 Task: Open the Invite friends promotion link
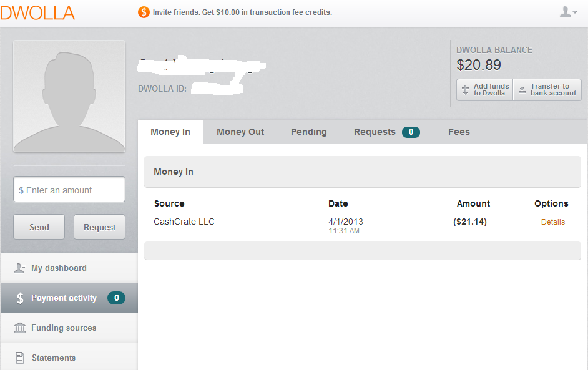click(242, 12)
